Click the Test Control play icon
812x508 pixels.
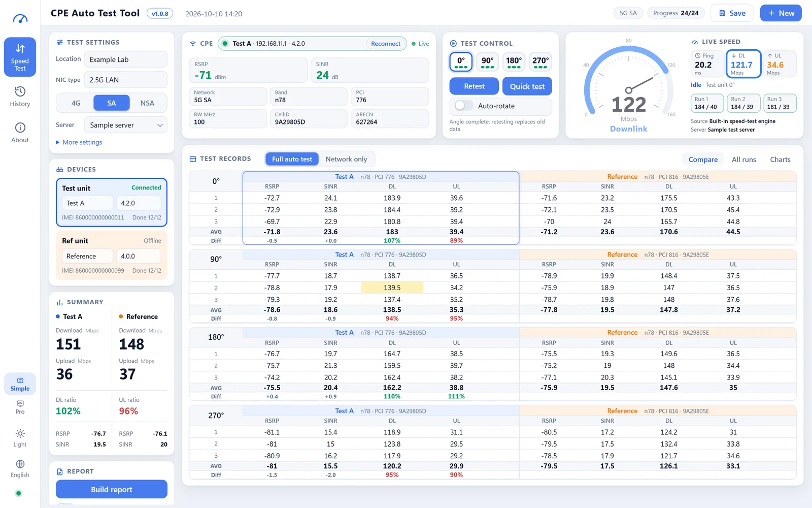[453, 44]
